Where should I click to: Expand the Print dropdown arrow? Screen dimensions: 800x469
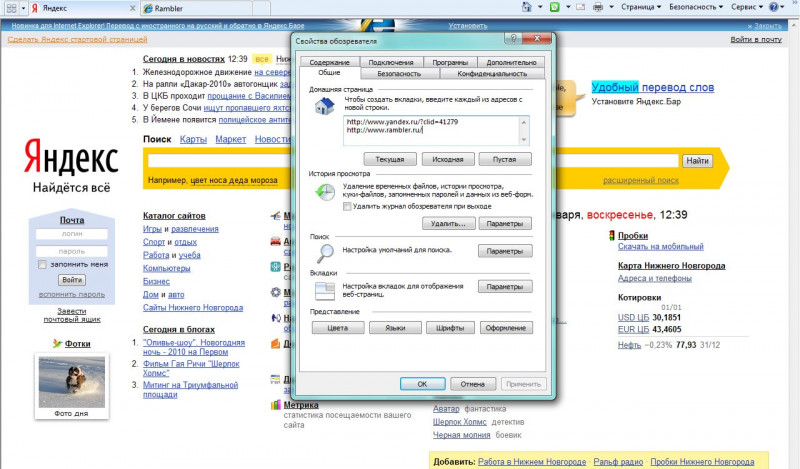point(611,7)
